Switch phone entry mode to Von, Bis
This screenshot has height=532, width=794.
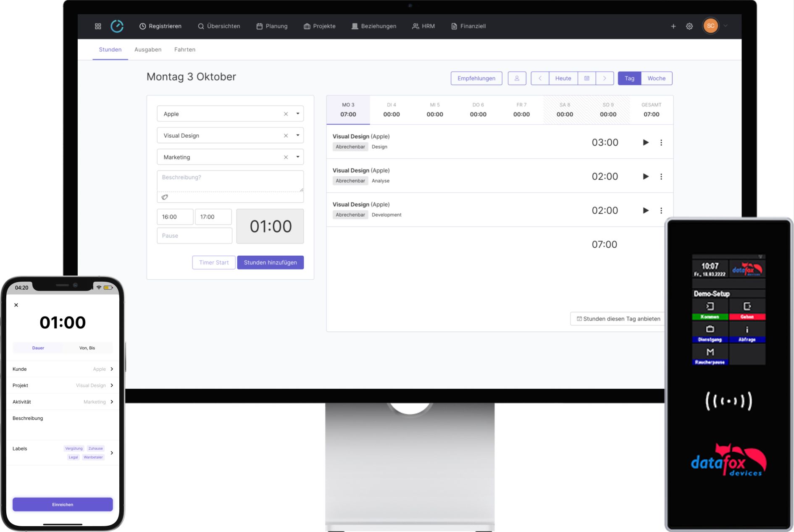point(87,348)
